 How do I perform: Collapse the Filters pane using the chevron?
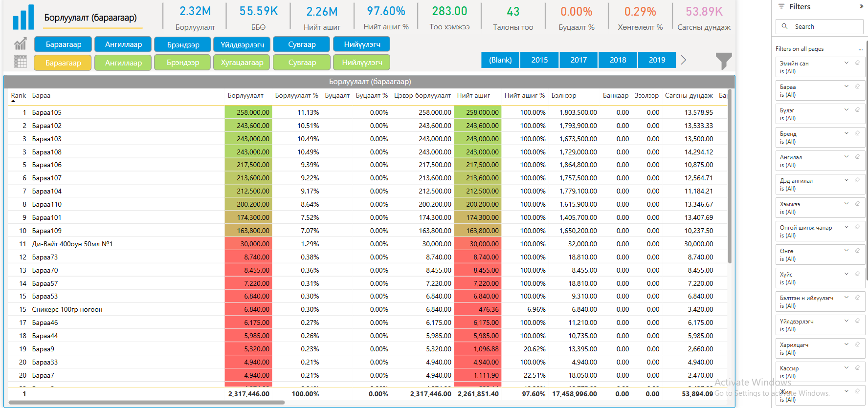click(x=861, y=7)
